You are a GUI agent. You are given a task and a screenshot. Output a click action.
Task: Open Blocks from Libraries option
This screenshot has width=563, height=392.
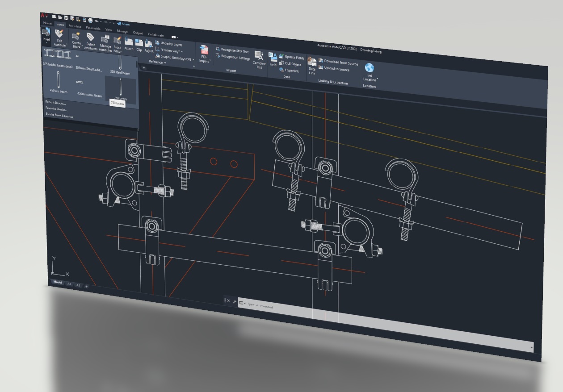[x=60, y=116]
